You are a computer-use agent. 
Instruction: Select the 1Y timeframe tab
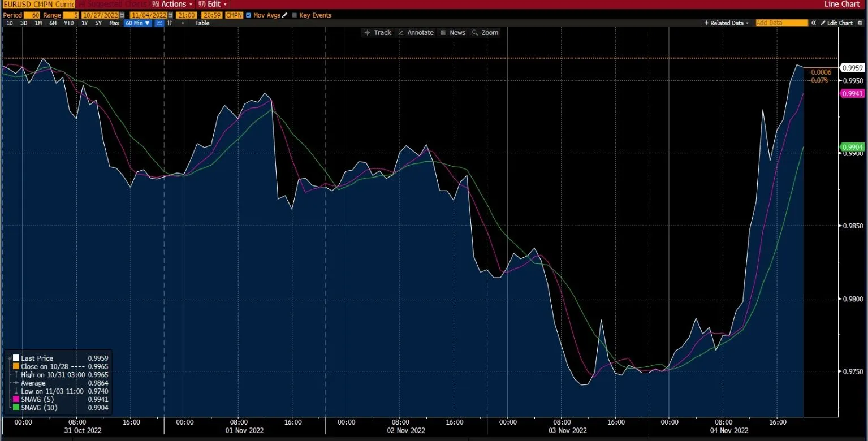pos(85,23)
